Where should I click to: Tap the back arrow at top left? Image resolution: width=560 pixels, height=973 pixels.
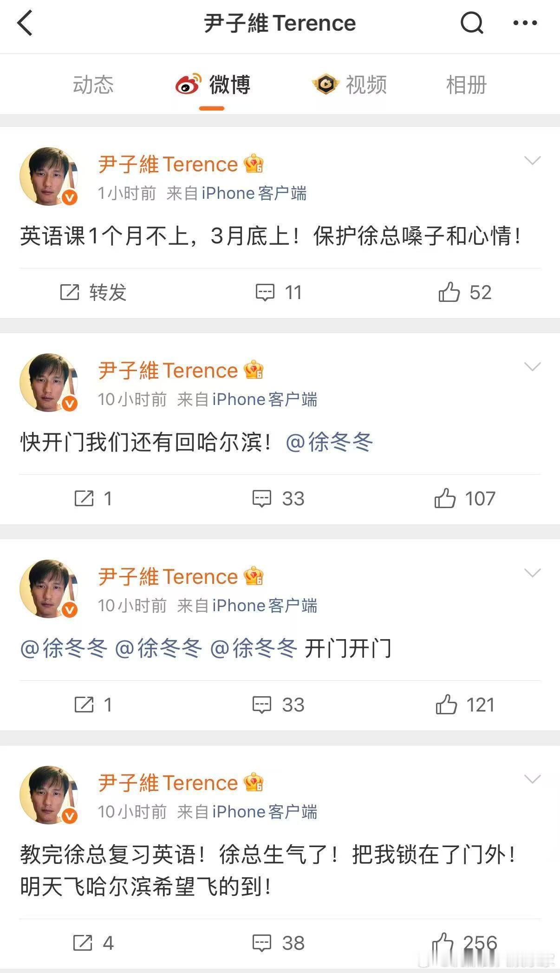click(x=26, y=23)
